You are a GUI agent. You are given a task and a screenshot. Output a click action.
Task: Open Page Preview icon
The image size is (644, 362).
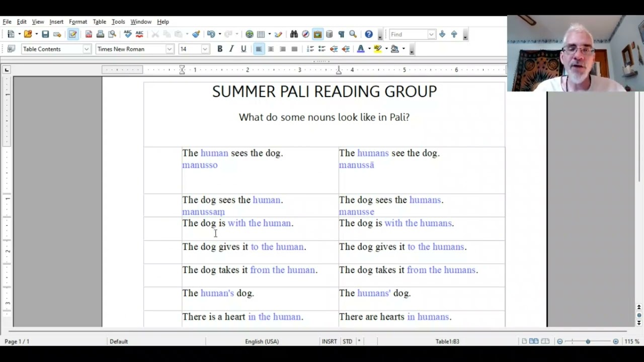point(112,34)
